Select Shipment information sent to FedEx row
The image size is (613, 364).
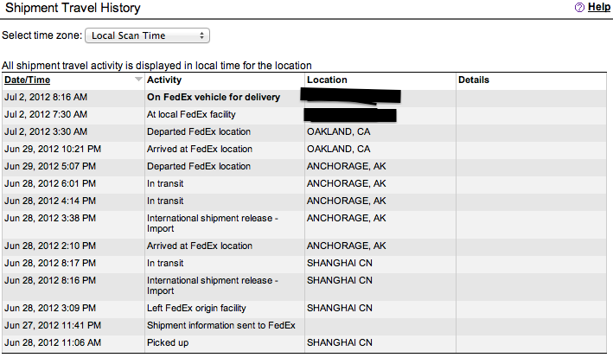[304, 325]
